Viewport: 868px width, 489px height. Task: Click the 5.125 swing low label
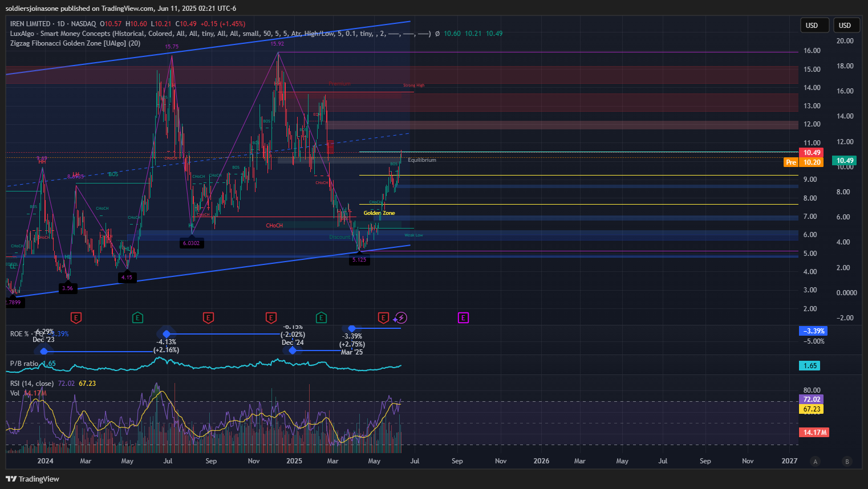coord(359,260)
